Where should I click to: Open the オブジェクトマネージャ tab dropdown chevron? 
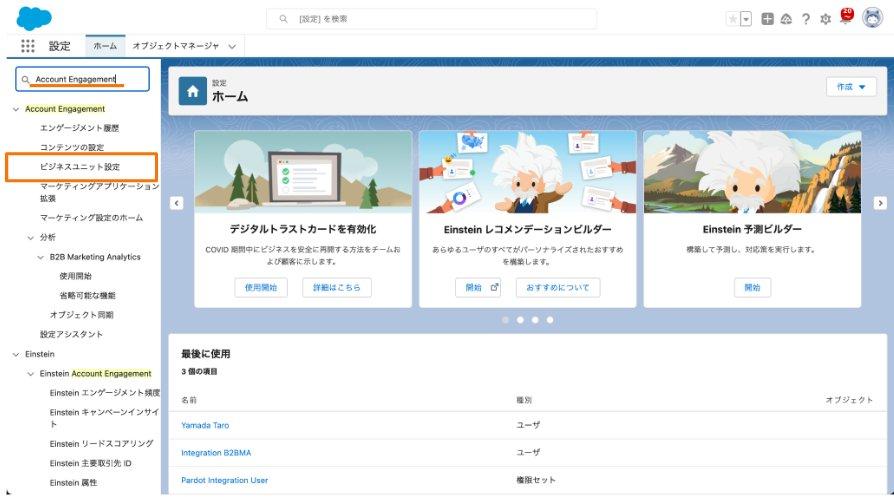coord(232,47)
